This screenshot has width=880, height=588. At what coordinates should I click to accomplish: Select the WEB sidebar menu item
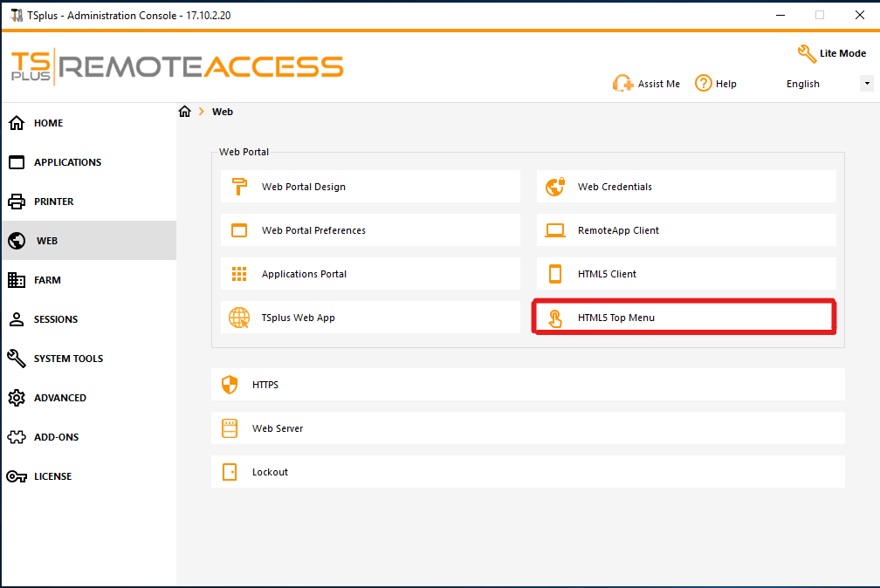(x=89, y=240)
